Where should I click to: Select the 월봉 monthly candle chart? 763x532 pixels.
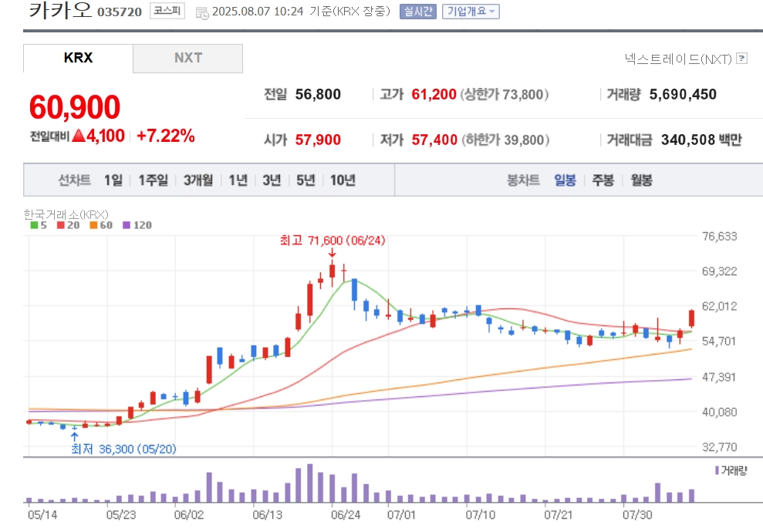click(x=641, y=180)
